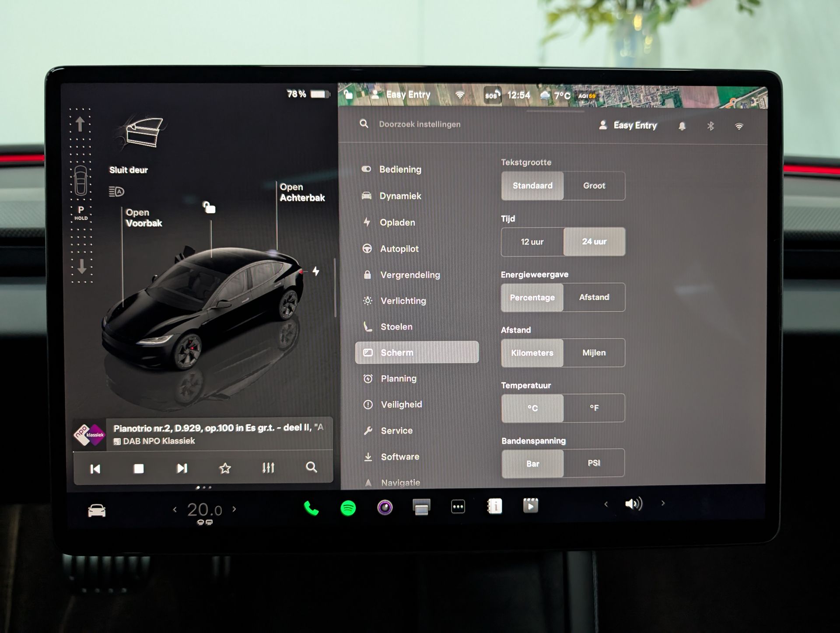Image resolution: width=840 pixels, height=633 pixels.
Task: Open notifications bell icon
Action: (x=682, y=126)
